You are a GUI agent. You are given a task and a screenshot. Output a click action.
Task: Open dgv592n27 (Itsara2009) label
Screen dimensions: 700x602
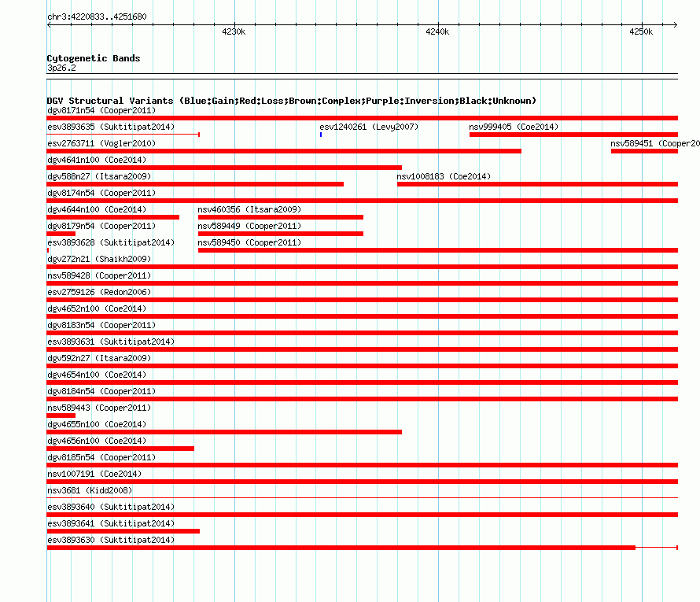pos(99,358)
